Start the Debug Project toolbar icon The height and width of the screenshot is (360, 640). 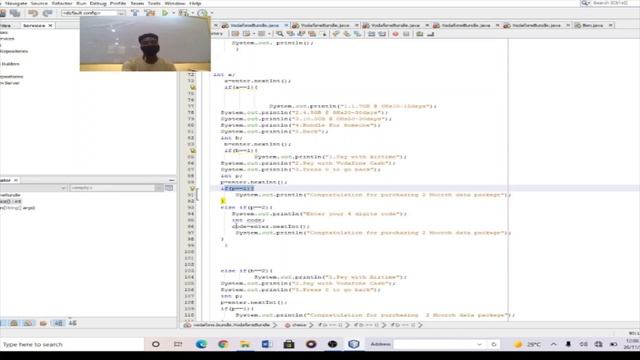coord(184,13)
